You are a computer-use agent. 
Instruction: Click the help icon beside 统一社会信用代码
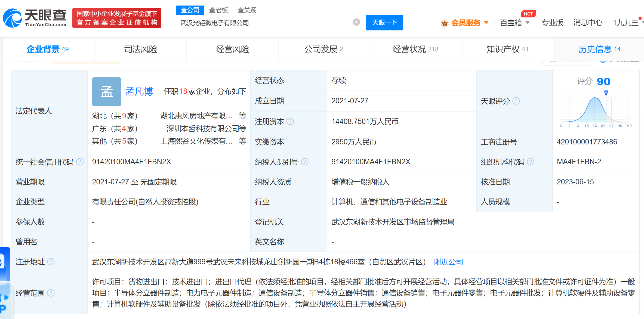click(x=80, y=162)
